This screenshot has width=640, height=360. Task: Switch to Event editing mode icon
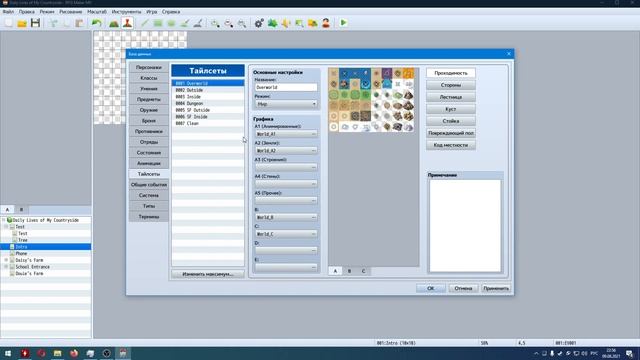point(127,23)
